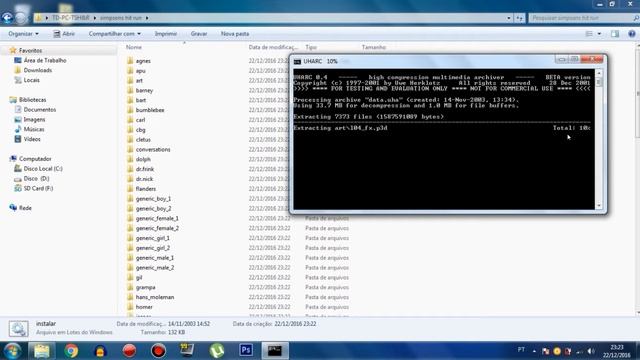Select the generic_boy_1 folder icon

130,199
